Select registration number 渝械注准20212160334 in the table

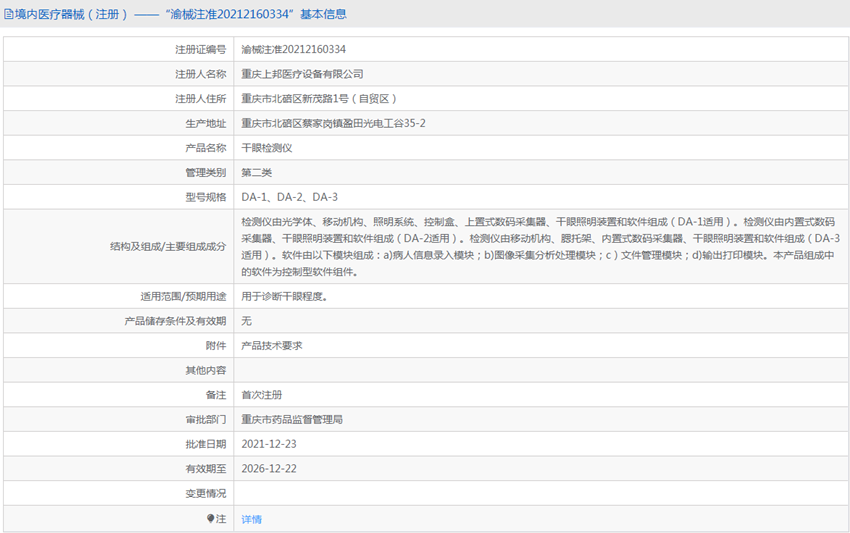pyautogui.click(x=293, y=49)
